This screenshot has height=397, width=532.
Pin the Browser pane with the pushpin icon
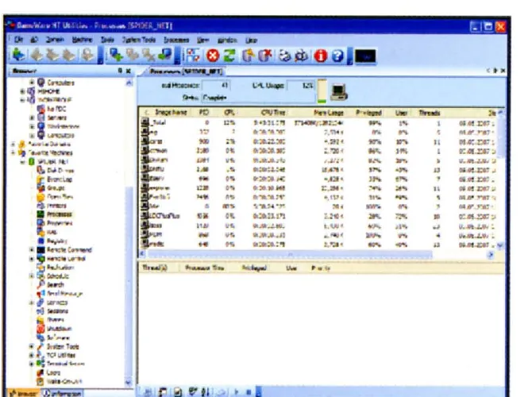tap(120, 71)
